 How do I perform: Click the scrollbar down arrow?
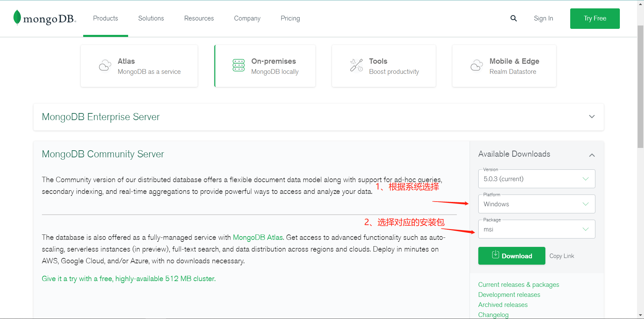640,316
